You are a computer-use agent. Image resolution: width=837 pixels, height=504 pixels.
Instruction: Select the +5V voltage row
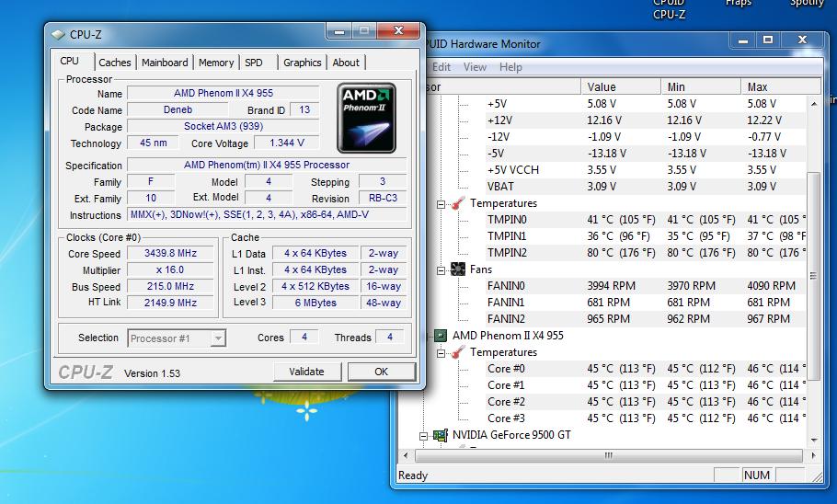[x=646, y=104]
